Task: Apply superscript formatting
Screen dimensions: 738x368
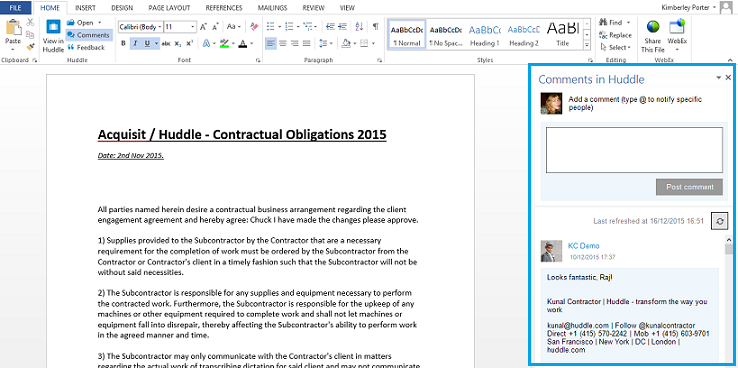Action: (x=189, y=43)
